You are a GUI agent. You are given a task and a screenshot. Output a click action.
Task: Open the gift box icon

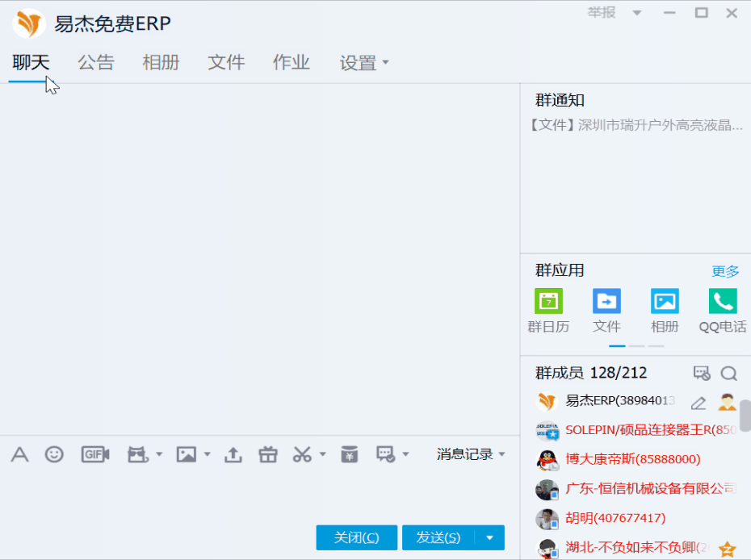268,454
